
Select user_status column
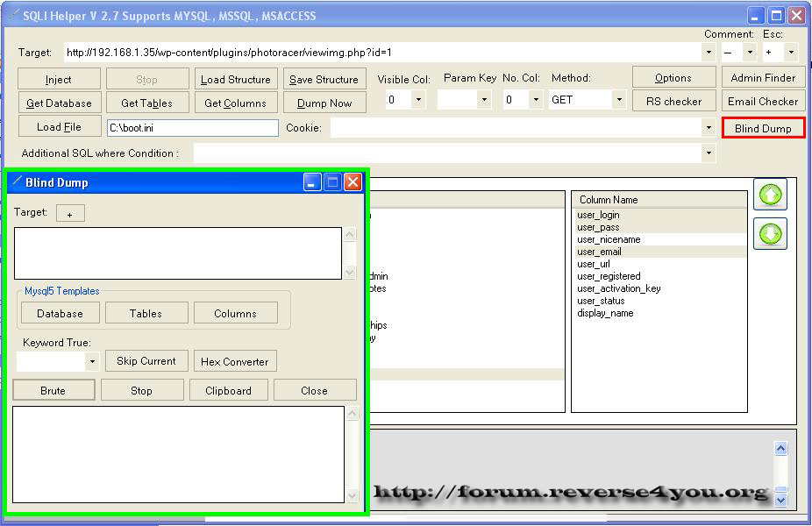601,301
